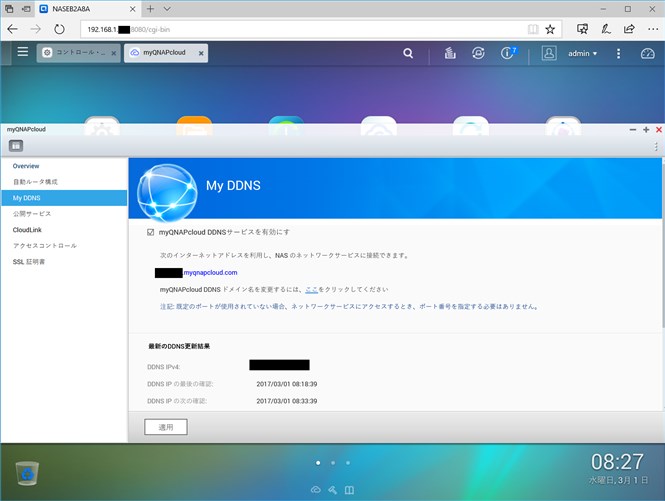The width and height of the screenshot is (665, 501).
Task: Open event notifications info icon
Action: (x=508, y=53)
